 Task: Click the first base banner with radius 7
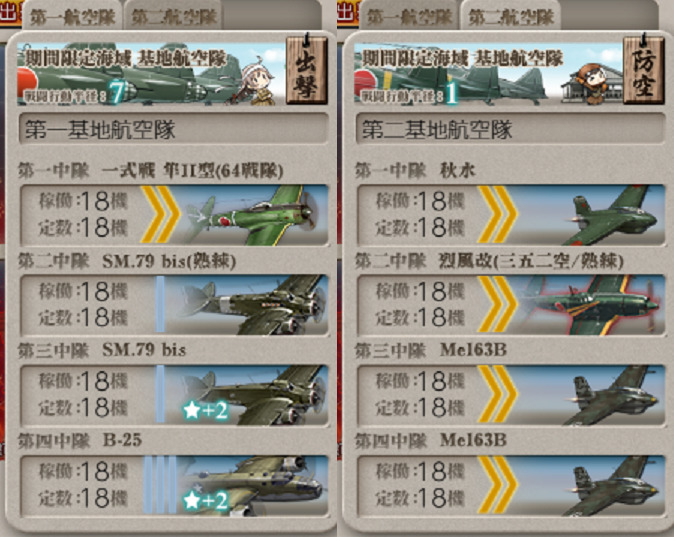(151, 74)
